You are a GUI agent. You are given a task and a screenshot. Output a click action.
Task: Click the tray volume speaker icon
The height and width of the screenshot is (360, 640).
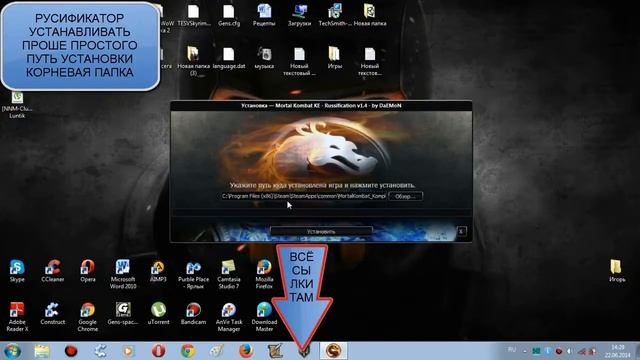coord(569,351)
